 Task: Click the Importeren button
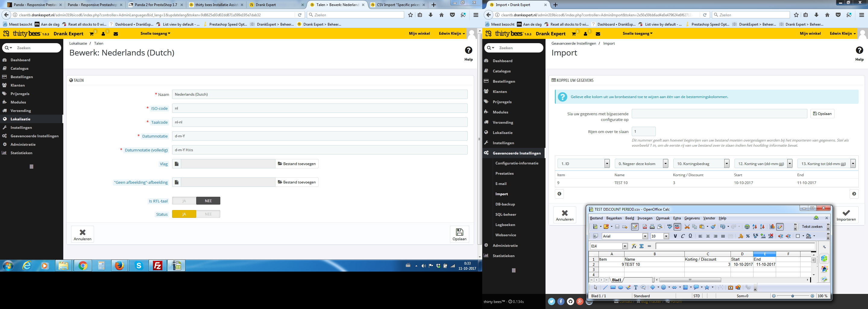pyautogui.click(x=846, y=215)
